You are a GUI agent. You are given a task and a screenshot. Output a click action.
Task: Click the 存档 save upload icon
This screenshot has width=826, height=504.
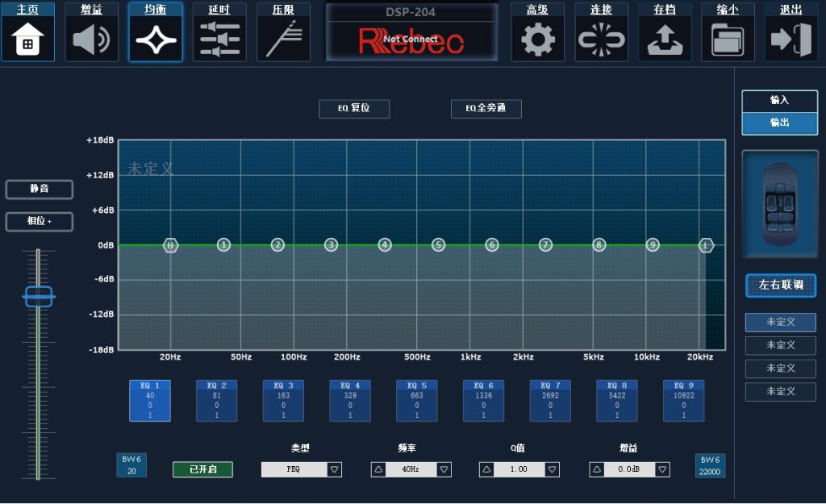[x=665, y=32]
